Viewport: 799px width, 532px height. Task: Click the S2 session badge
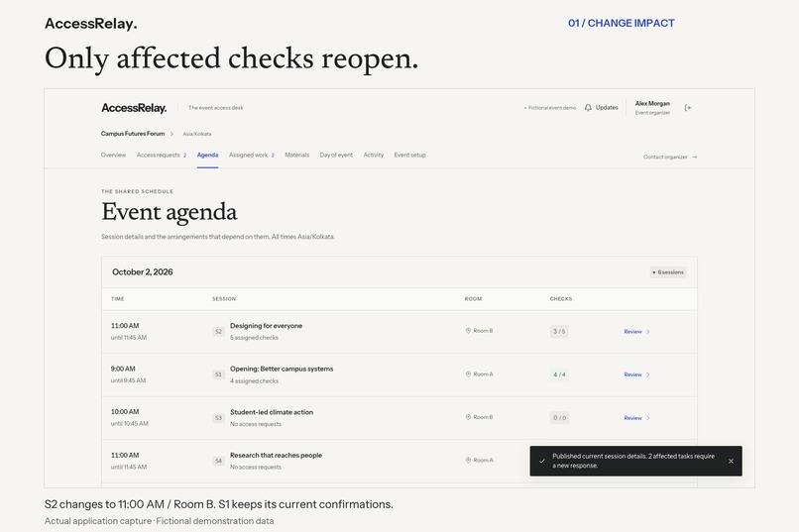218,332
